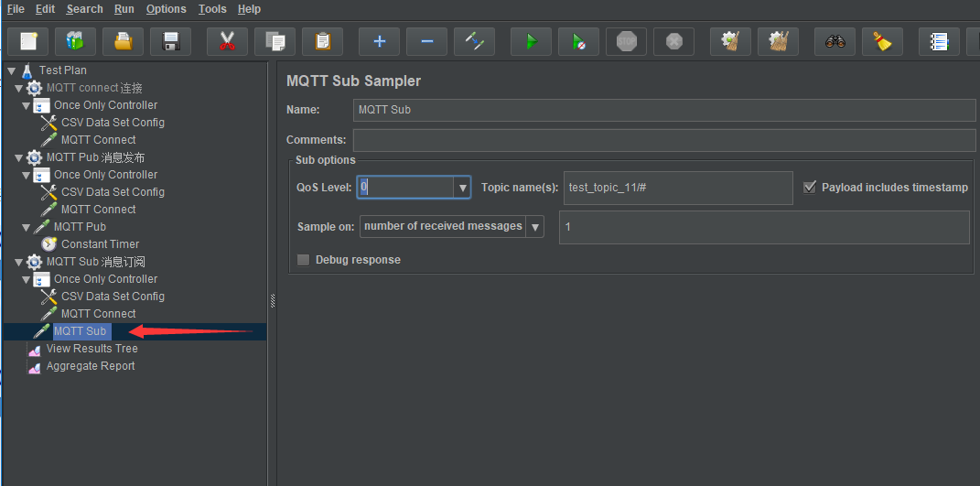Screen dimensions: 980x486
Task: Click the Topic name(s) field
Action: (678, 188)
